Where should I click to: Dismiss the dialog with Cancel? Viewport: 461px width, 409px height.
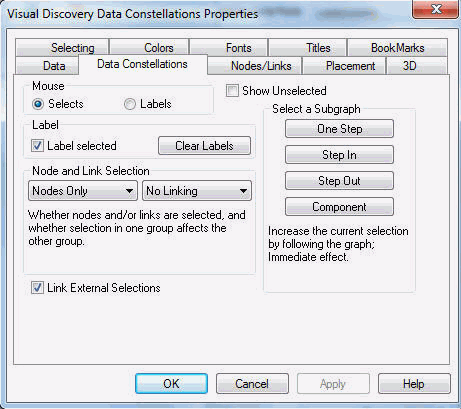point(252,384)
